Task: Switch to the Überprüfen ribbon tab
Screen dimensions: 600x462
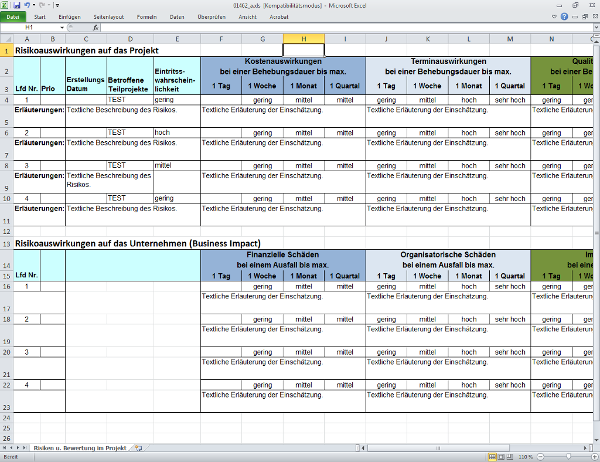Action: click(211, 18)
